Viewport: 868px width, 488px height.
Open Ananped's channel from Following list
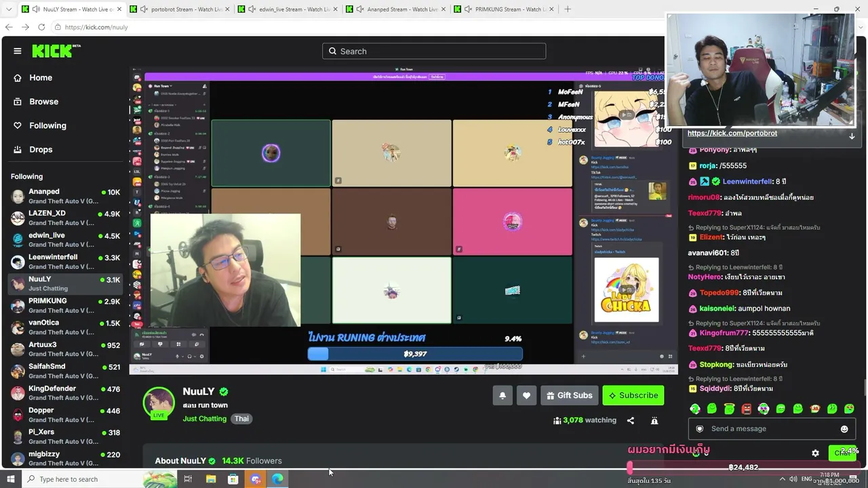click(66, 197)
